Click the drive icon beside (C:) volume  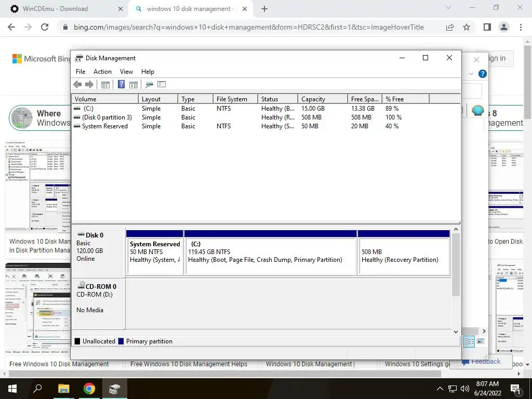[x=77, y=109]
